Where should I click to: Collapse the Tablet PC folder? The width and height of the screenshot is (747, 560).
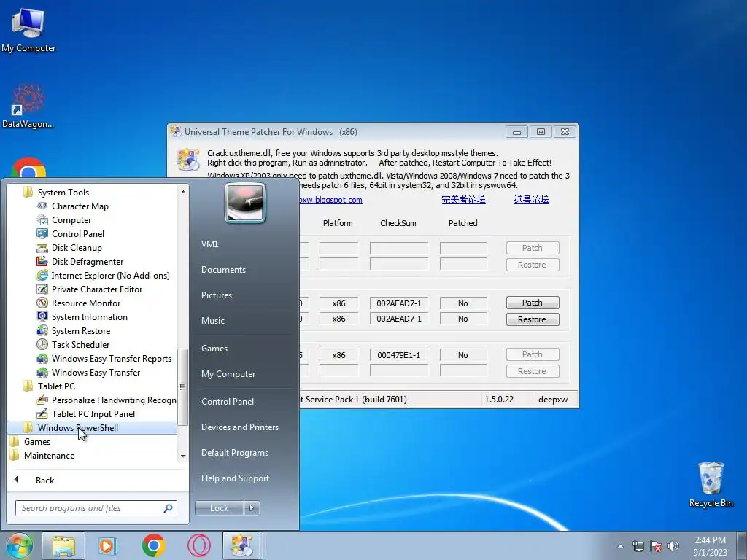[55, 386]
